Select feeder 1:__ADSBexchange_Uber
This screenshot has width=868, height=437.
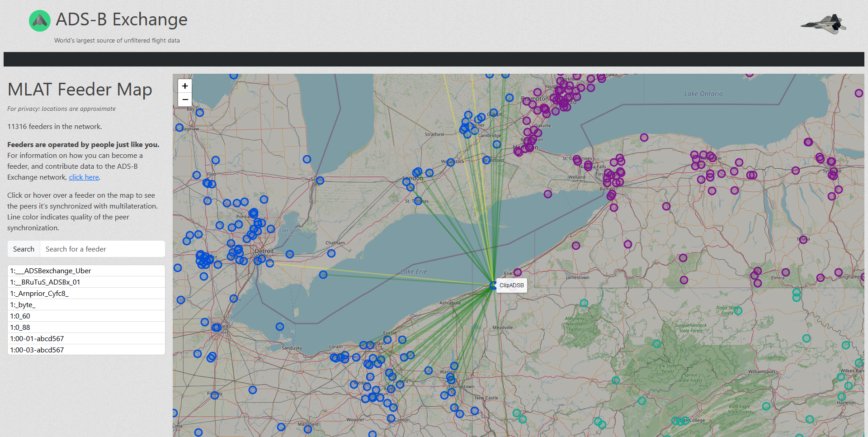[x=86, y=271]
